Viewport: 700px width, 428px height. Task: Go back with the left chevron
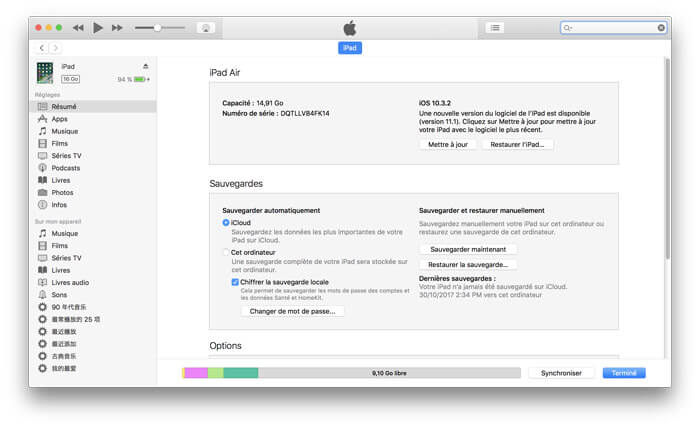[x=42, y=48]
